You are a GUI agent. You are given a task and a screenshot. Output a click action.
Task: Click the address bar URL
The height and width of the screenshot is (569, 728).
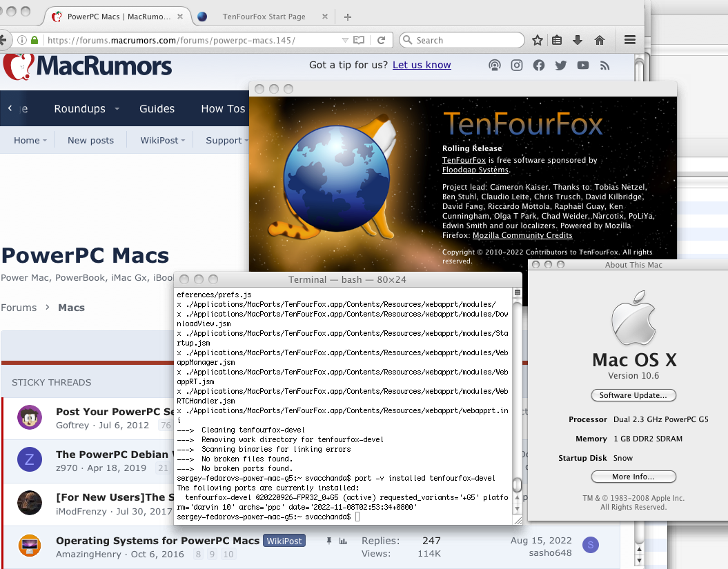tap(171, 41)
